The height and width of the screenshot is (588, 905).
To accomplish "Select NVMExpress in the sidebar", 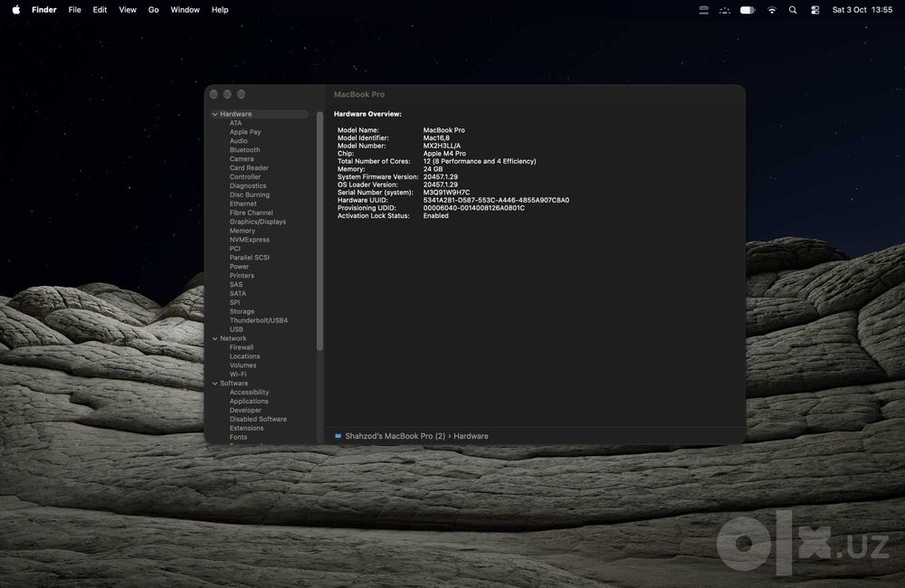I will 250,240.
